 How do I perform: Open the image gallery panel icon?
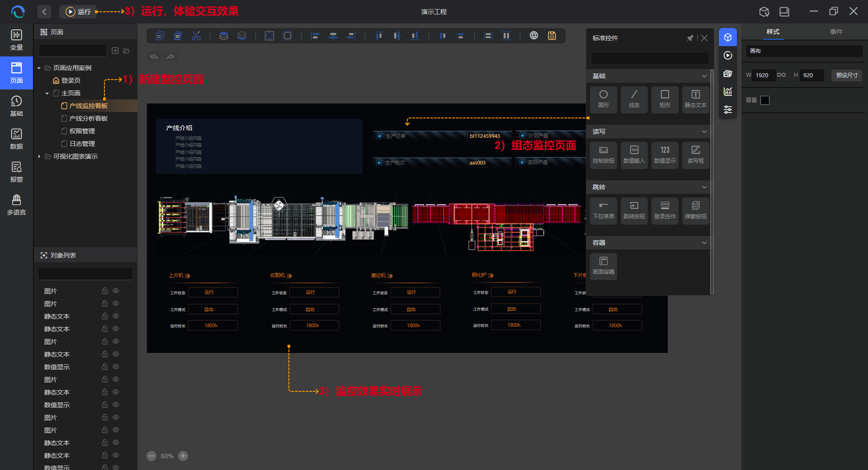728,73
